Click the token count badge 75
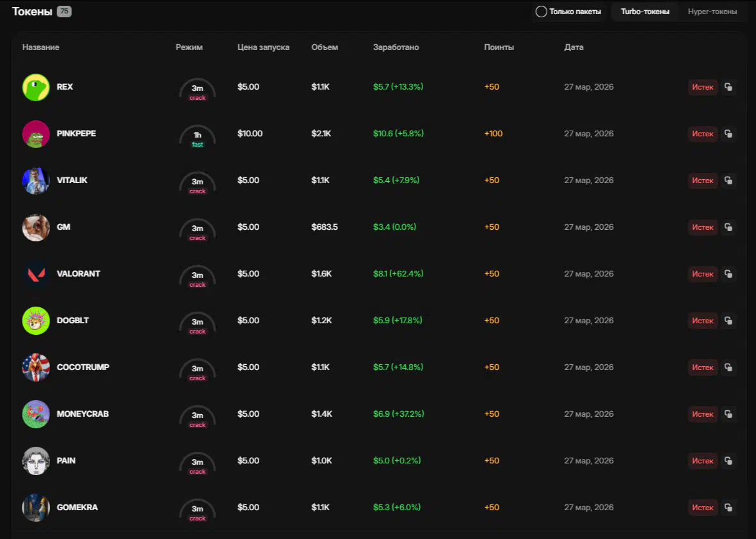756x539 pixels. click(64, 12)
